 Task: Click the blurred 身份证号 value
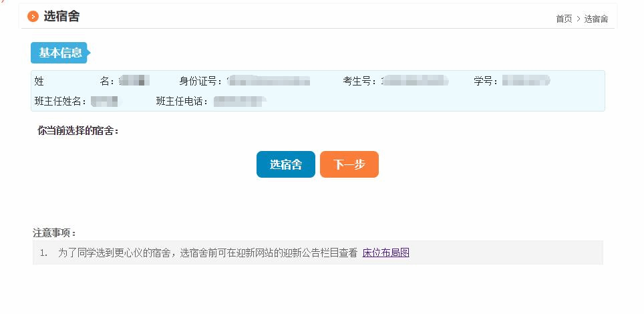pos(269,81)
